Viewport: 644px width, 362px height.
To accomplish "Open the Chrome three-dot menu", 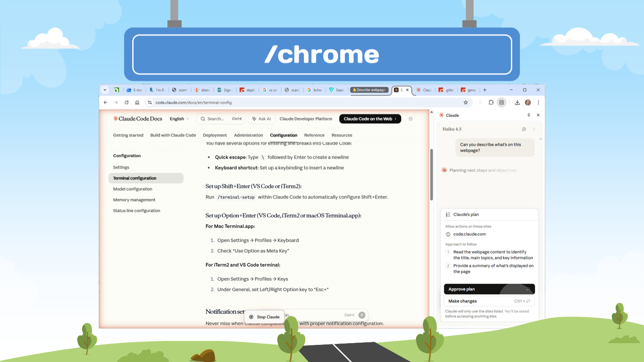I will (538, 103).
